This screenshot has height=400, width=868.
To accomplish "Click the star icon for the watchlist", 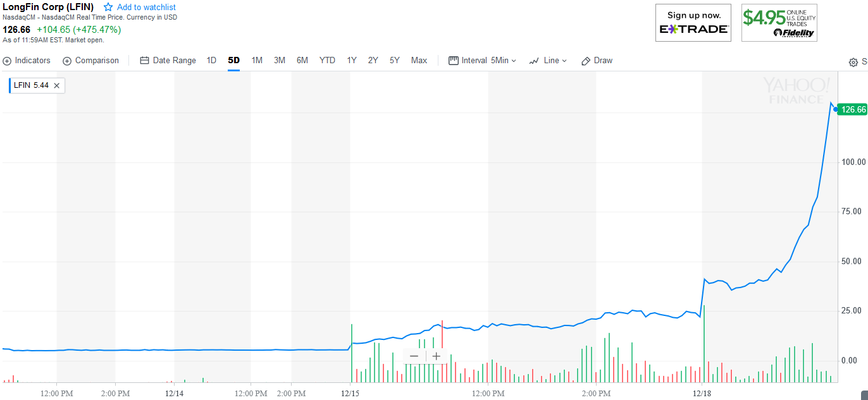I will pos(108,7).
